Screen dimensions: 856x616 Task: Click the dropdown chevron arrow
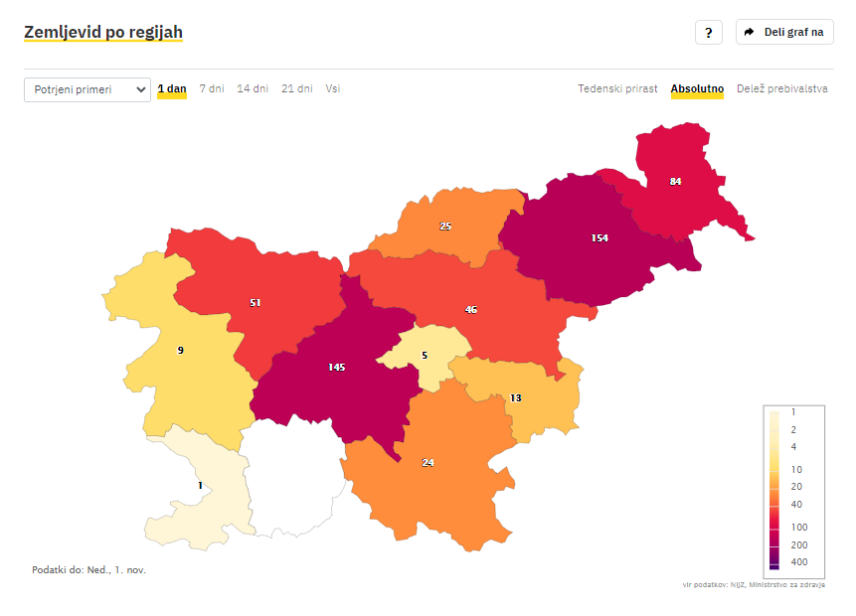pos(140,89)
